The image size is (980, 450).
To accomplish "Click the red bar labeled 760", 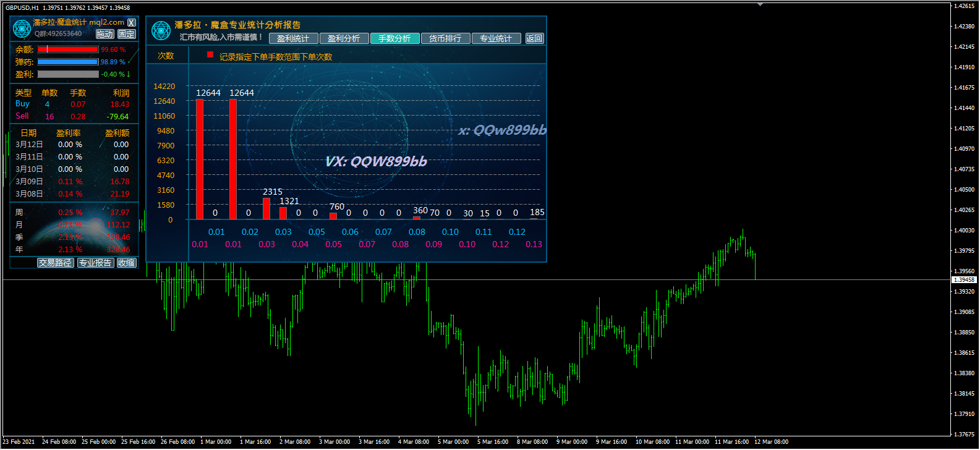I will (x=333, y=216).
